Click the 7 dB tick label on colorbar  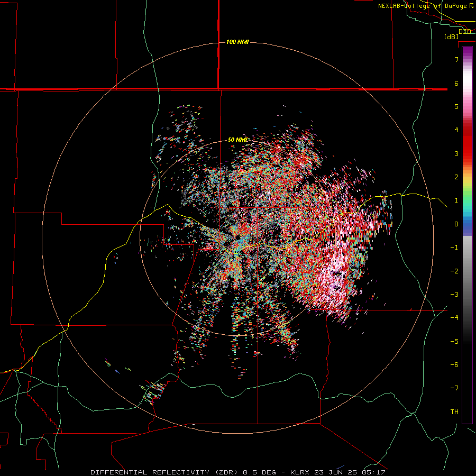[456, 59]
